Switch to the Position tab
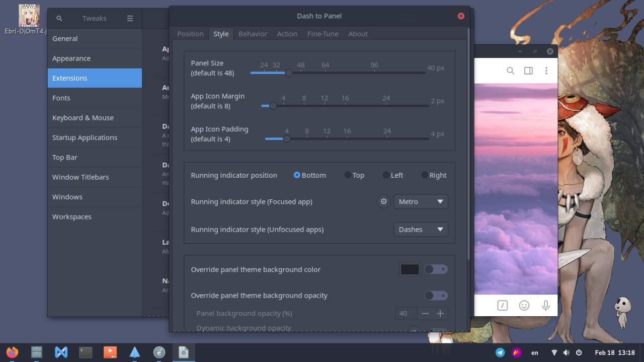This screenshot has height=362, width=644. click(x=190, y=34)
